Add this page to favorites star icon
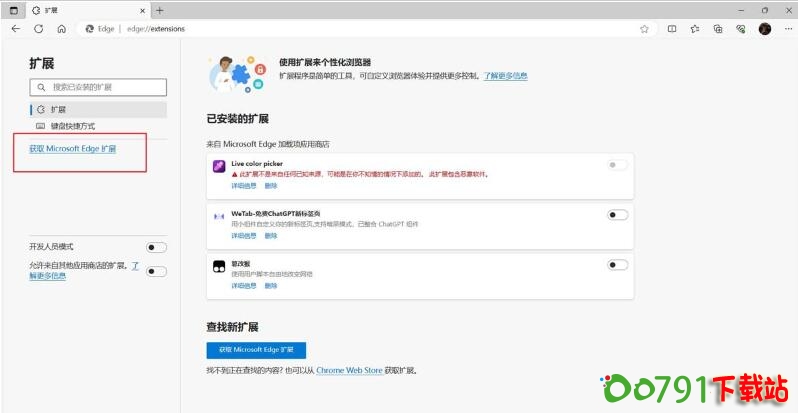This screenshot has height=413, width=798. tap(644, 29)
